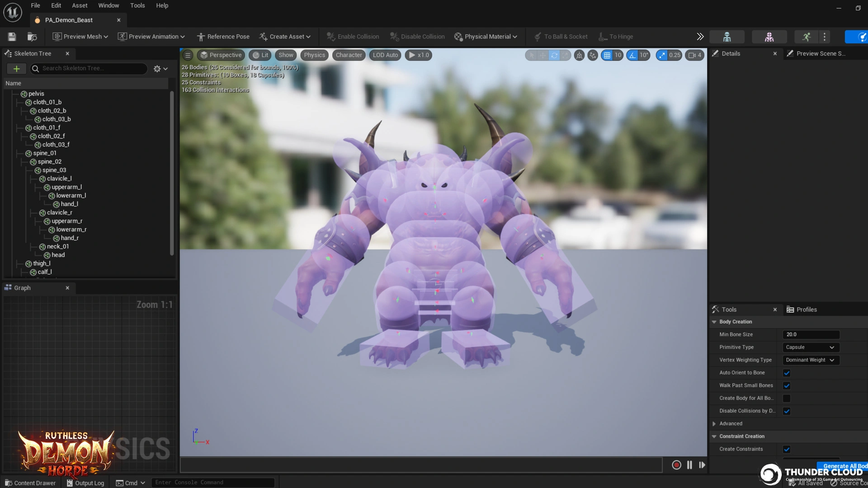868x488 pixels.
Task: Switch to Preview Scene Settings tab
Action: click(x=816, y=53)
